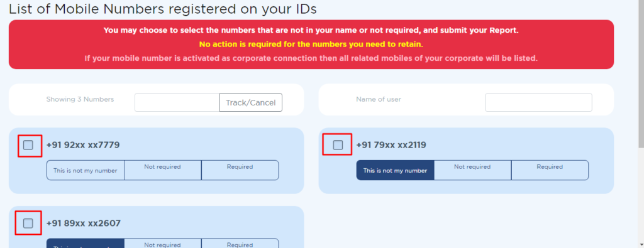Click the +91 89xx xx2607 number label

click(x=84, y=224)
